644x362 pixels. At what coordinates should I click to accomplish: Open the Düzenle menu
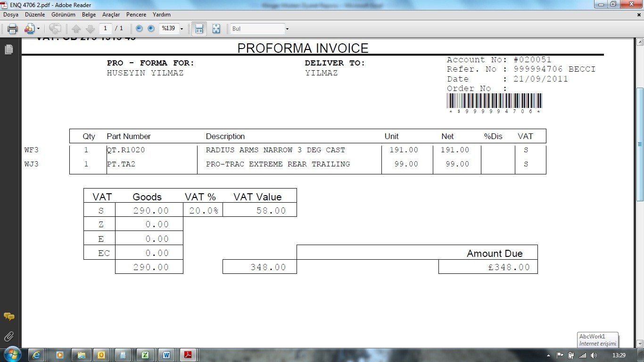[x=35, y=15]
